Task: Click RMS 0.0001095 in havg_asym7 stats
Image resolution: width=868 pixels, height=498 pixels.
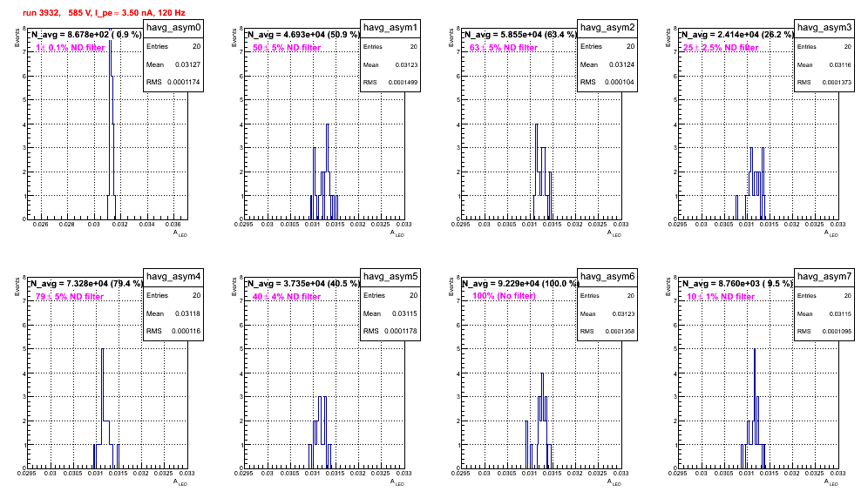Action: (824, 332)
